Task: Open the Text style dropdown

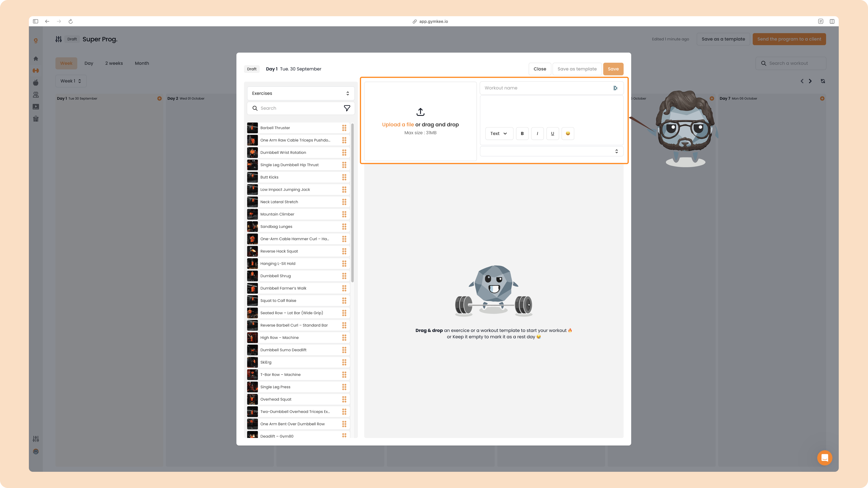Action: click(499, 133)
